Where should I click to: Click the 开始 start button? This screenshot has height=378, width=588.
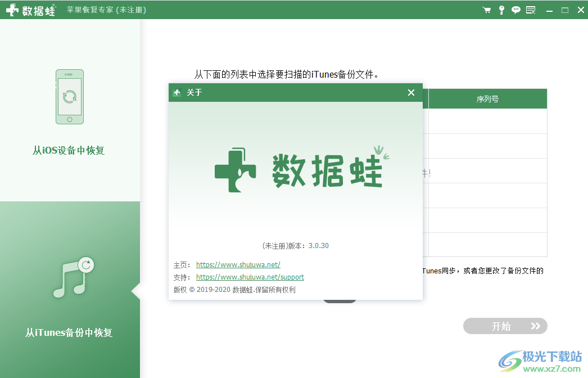[x=505, y=326]
